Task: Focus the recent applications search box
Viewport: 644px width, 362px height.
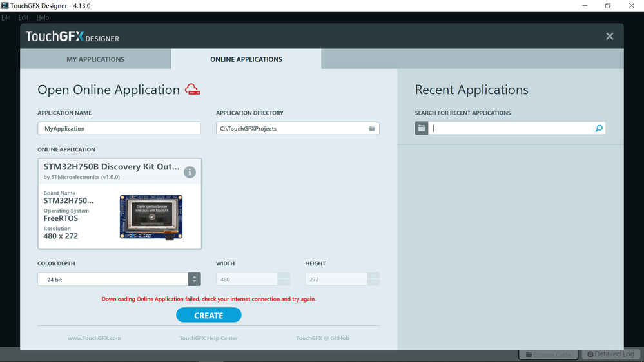Action: click(511, 128)
